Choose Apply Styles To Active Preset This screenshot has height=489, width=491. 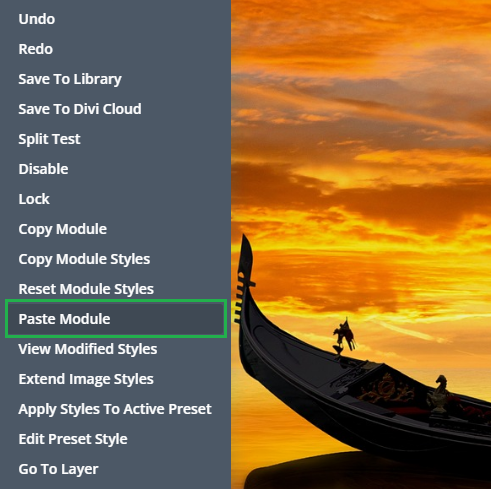tap(115, 409)
